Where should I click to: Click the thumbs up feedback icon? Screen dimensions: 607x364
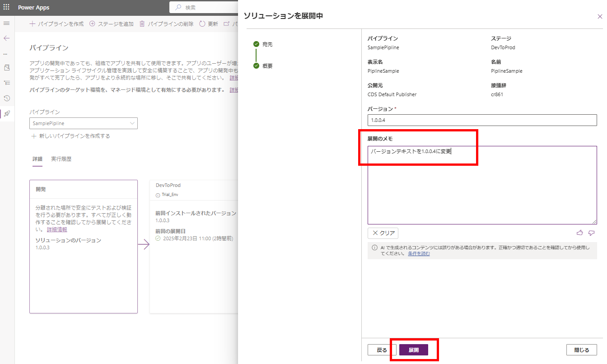580,233
